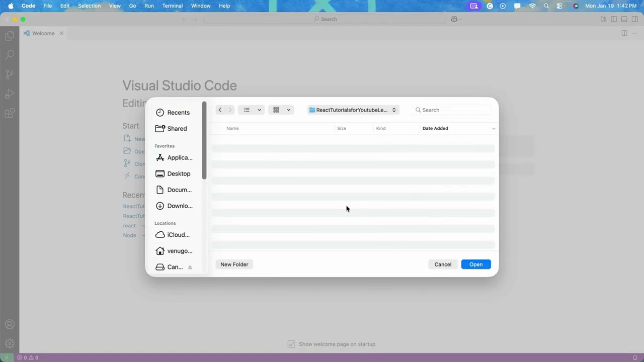644x362 pixels.
Task: Open the File menu
Action: tap(47, 6)
